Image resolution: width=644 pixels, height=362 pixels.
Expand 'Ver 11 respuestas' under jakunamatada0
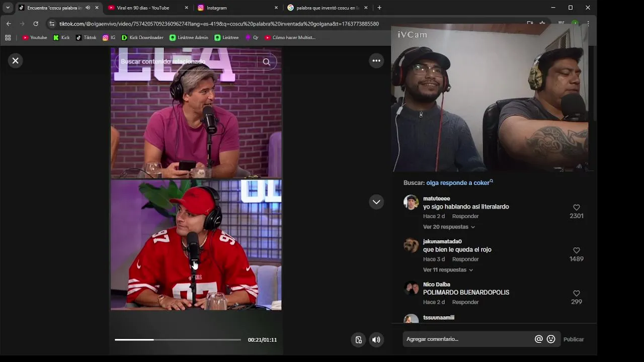click(448, 270)
